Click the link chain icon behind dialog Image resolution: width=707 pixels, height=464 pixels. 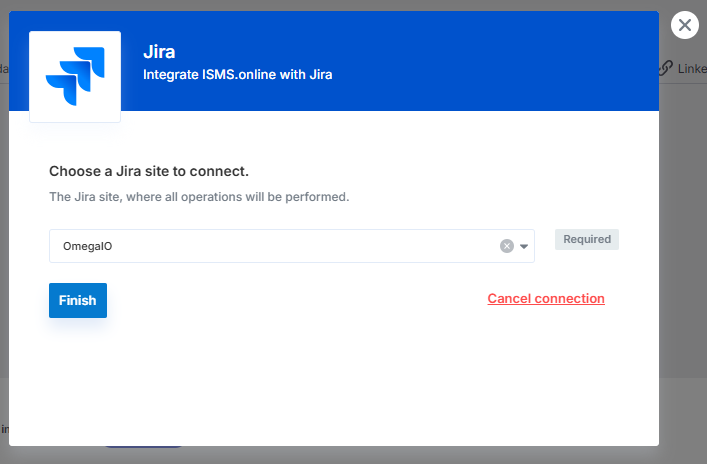pyautogui.click(x=666, y=68)
